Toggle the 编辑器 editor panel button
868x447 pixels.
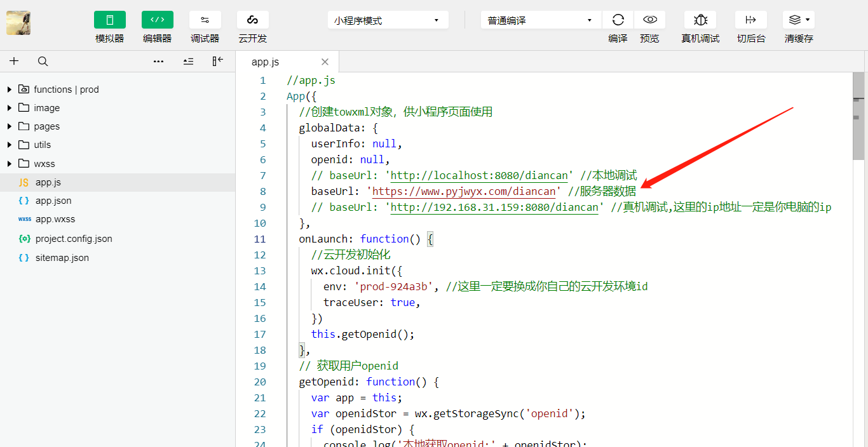[x=158, y=20]
